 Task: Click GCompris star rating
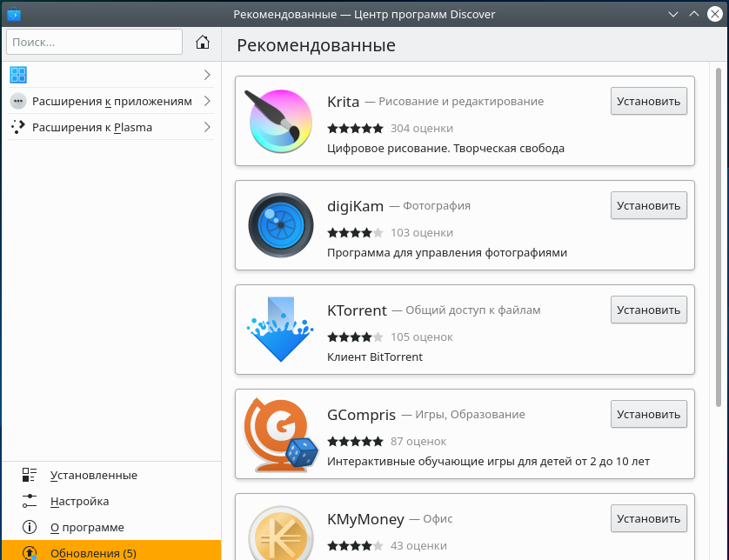pyautogui.click(x=355, y=441)
